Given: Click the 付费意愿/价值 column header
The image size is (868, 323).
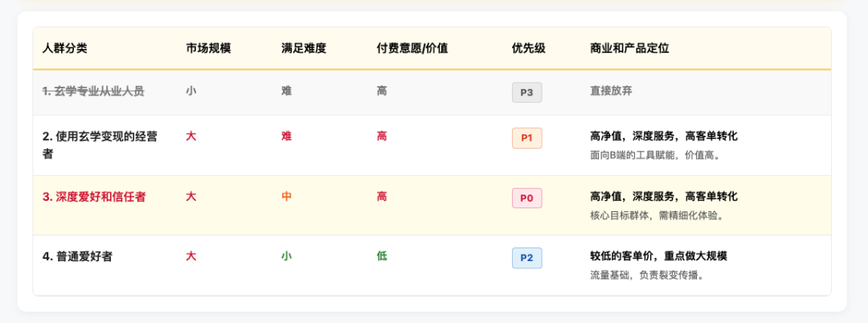Looking at the screenshot, I should (411, 48).
